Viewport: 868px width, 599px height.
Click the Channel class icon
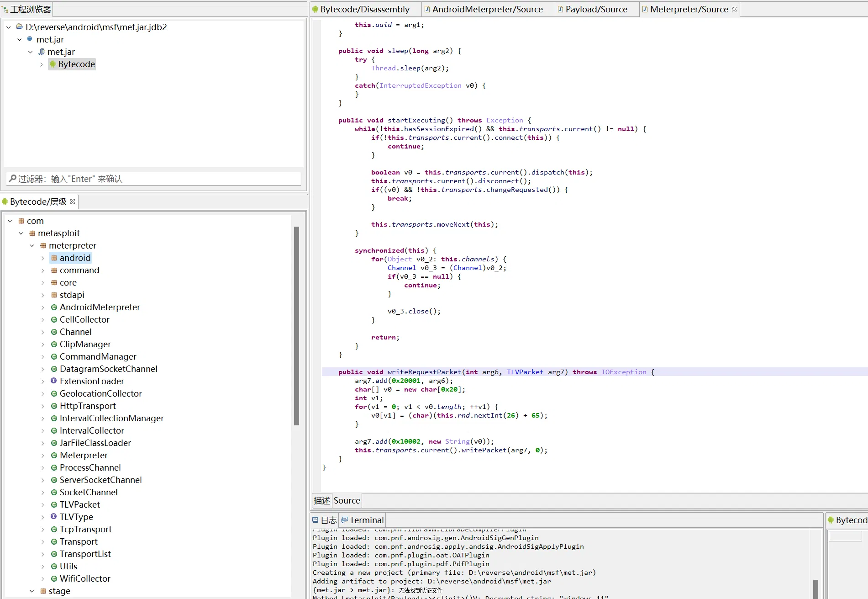point(54,332)
